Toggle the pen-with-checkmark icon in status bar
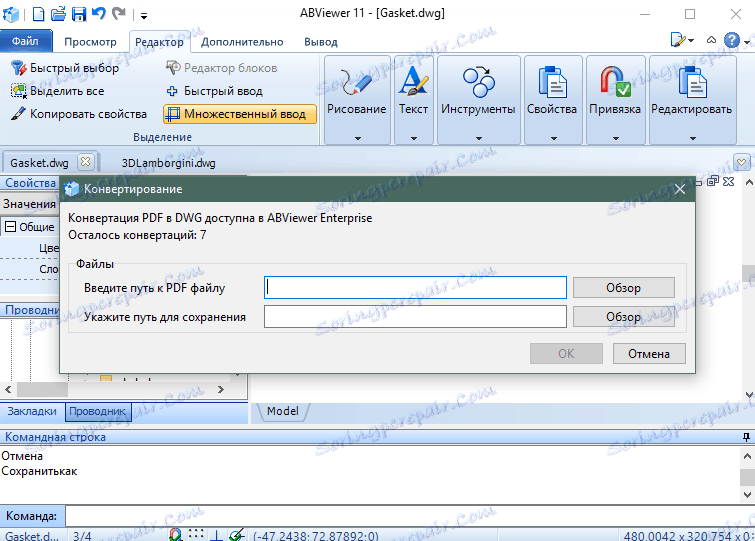 [237, 535]
